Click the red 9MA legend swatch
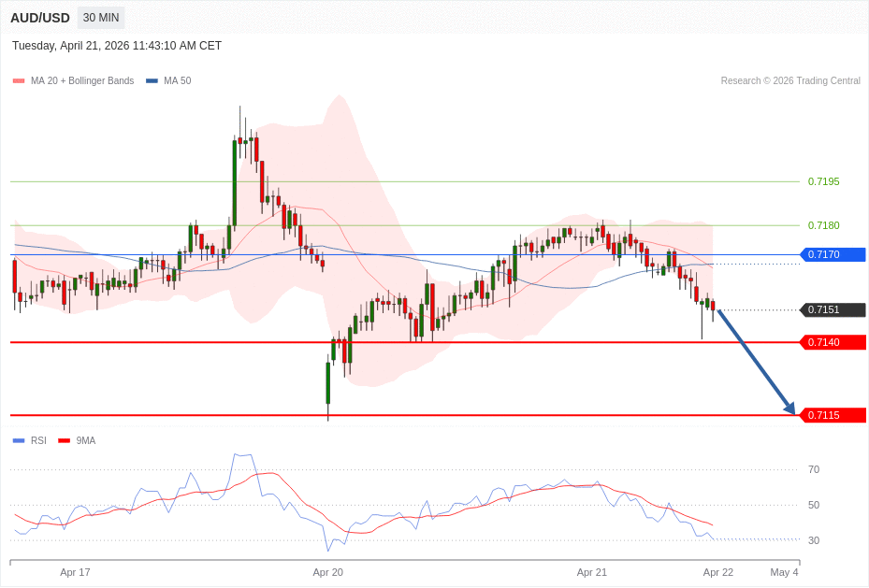This screenshot has height=588, width=869. click(64, 440)
